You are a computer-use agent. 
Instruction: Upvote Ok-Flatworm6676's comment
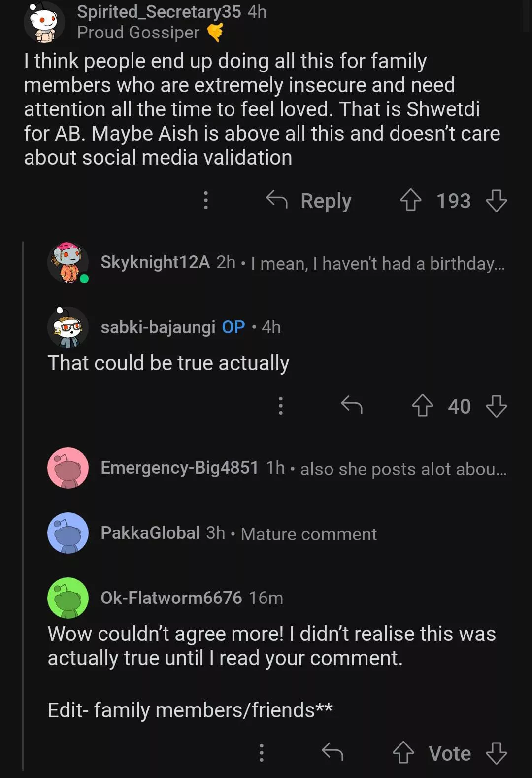[x=403, y=753]
